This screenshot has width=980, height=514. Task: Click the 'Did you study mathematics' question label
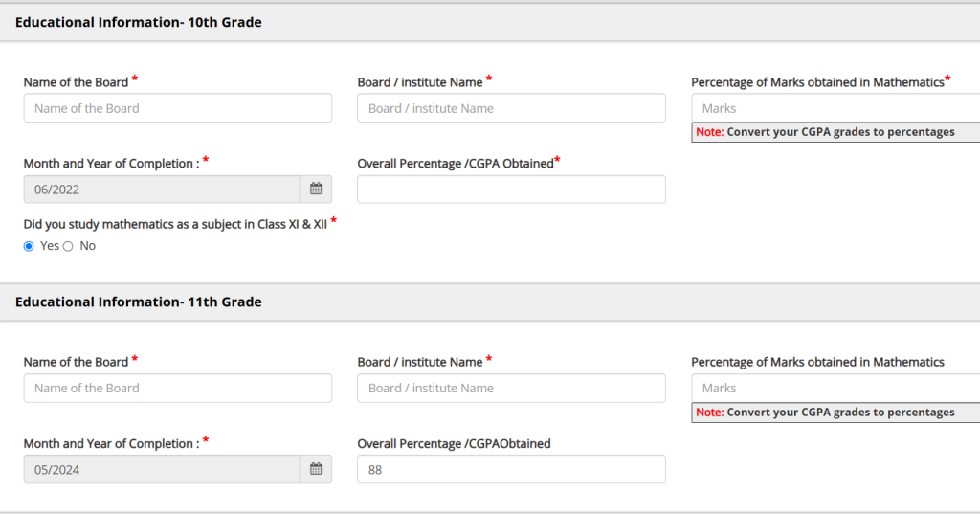[175, 224]
